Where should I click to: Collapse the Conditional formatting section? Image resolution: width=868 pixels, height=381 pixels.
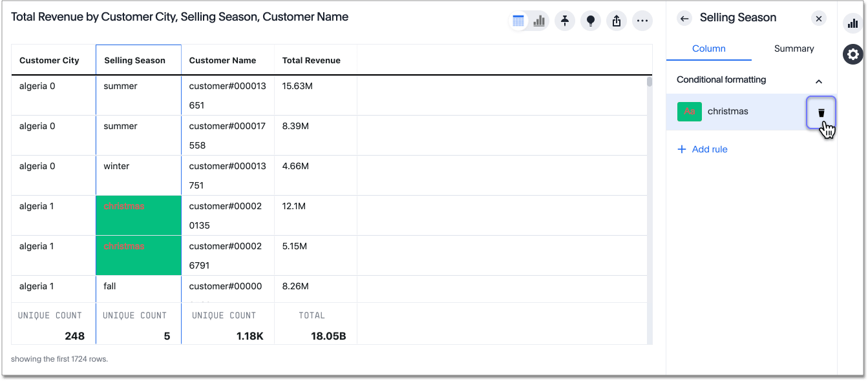tap(819, 81)
